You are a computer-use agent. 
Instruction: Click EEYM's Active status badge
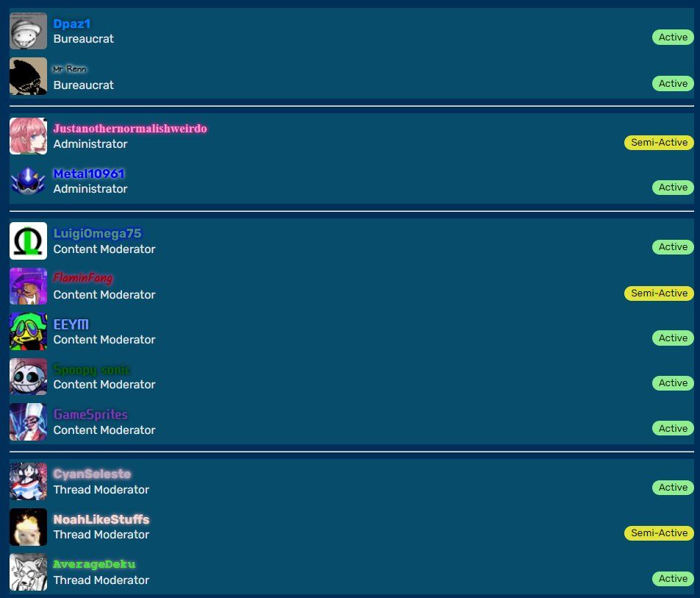(x=673, y=338)
